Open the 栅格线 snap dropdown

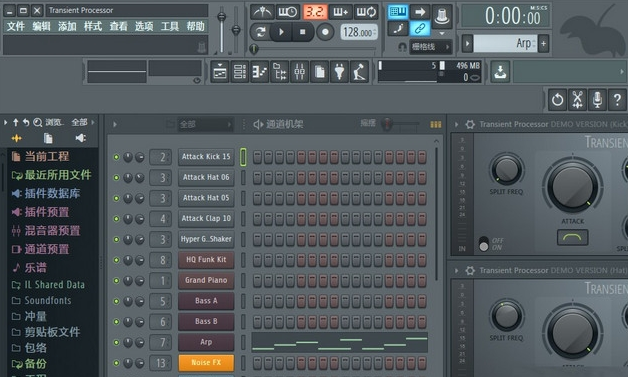point(430,47)
